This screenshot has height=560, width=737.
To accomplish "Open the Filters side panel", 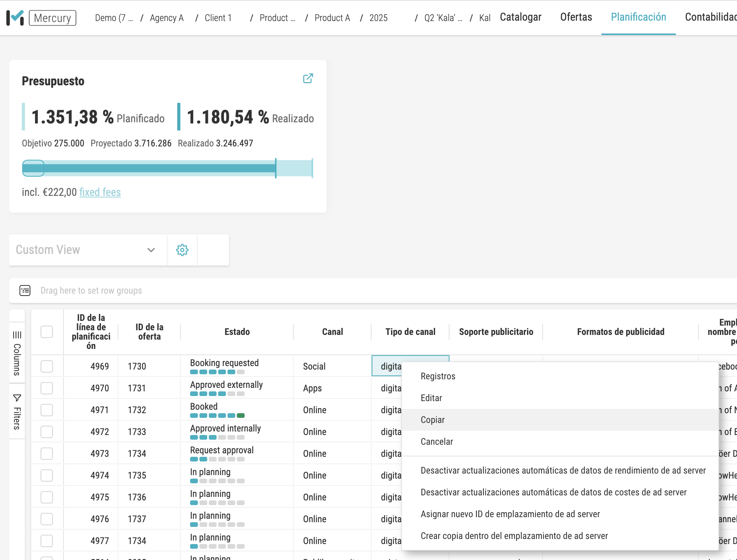I will click(17, 412).
